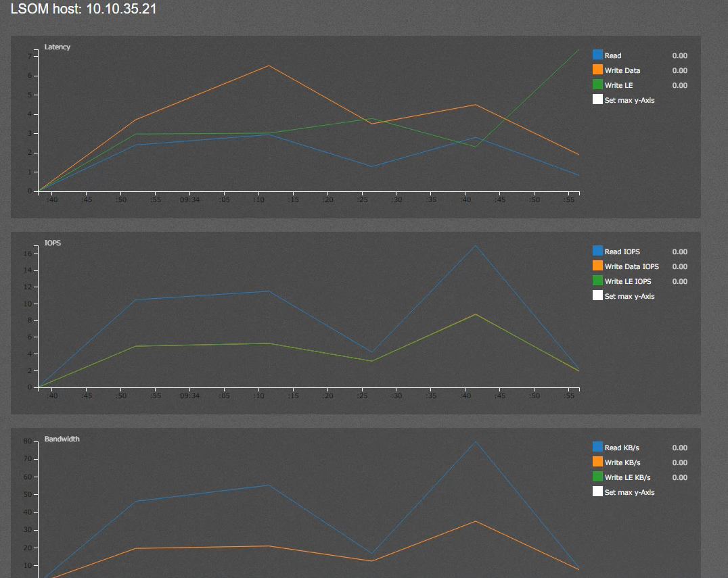This screenshot has width=728, height=578.
Task: Enable Set max y-Axis for Latency chart
Action: click(x=597, y=100)
